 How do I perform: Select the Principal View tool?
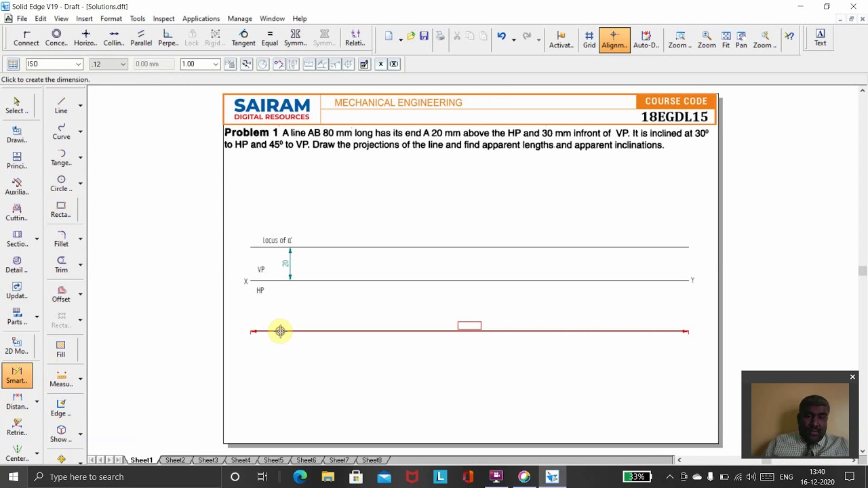(x=17, y=160)
